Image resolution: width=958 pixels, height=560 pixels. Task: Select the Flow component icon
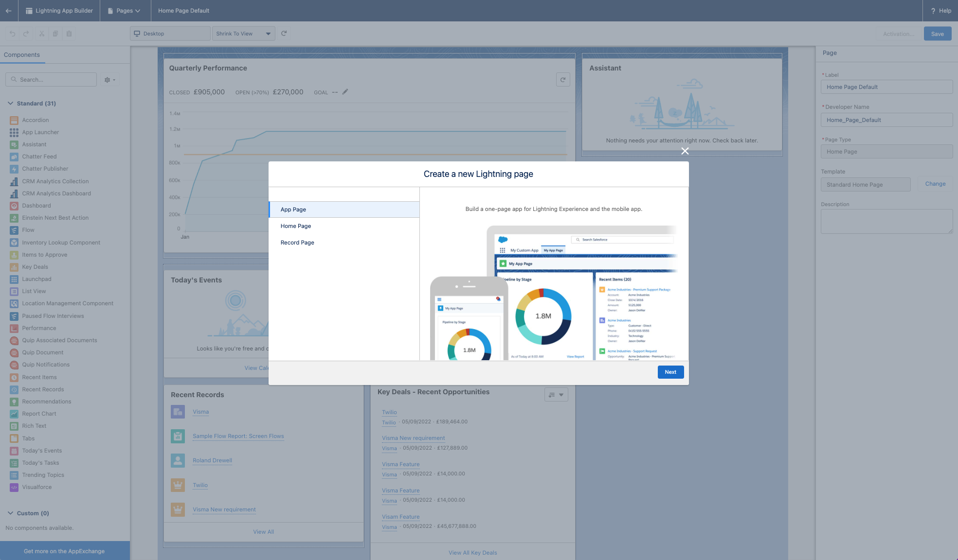click(x=14, y=230)
